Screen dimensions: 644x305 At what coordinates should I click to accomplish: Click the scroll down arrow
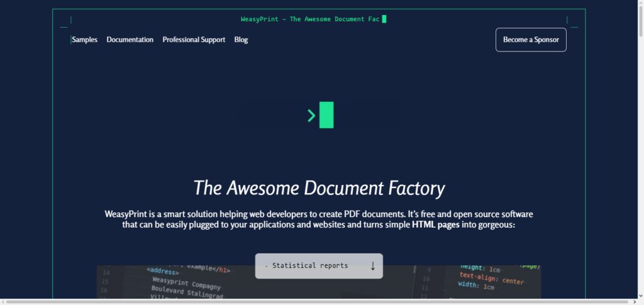640,296
